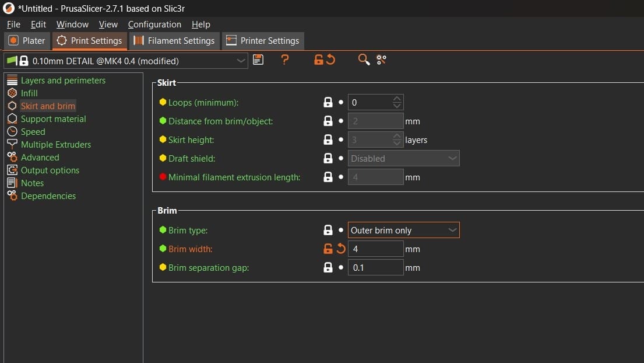
Task: Click the dot next to Brim separation gap
Action: 341,268
